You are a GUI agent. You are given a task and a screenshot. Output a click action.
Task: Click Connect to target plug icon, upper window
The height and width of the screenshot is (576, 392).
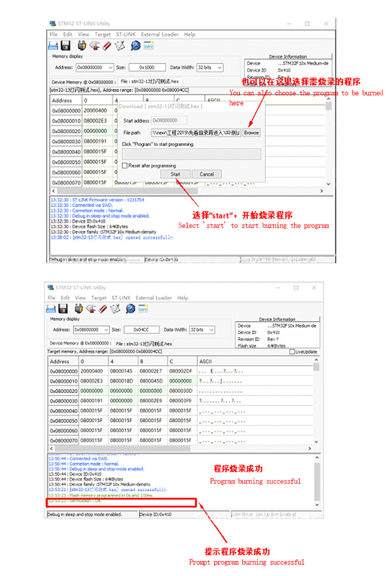(x=82, y=46)
